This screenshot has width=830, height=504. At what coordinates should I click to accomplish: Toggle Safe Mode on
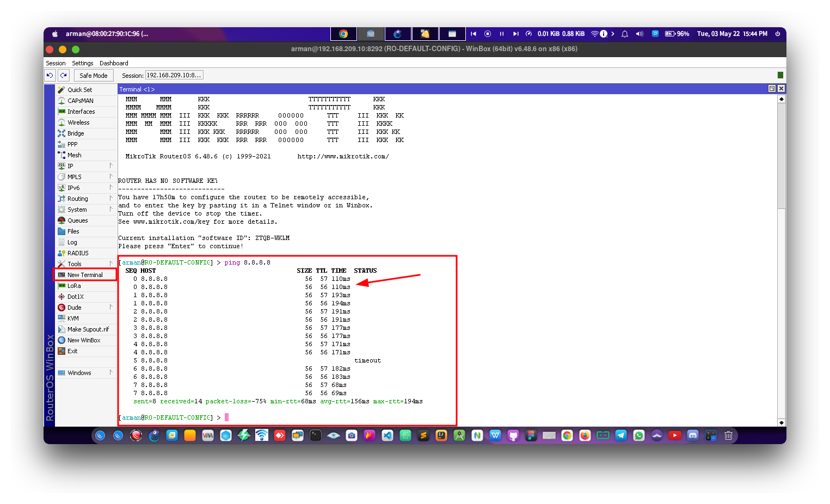click(x=93, y=76)
